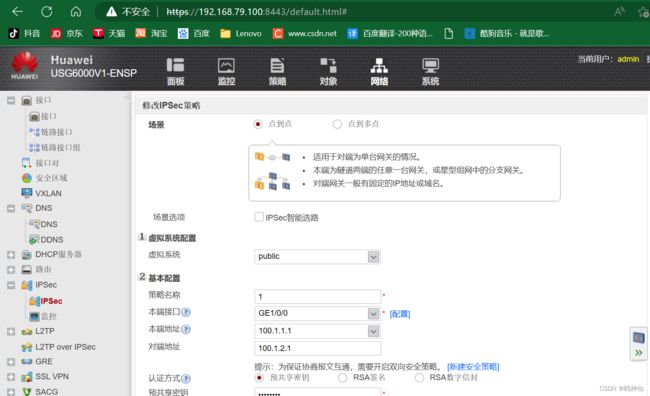Select RSA数字信封 authentication radio
Image resolution: width=650 pixels, height=396 pixels.
pyautogui.click(x=419, y=378)
